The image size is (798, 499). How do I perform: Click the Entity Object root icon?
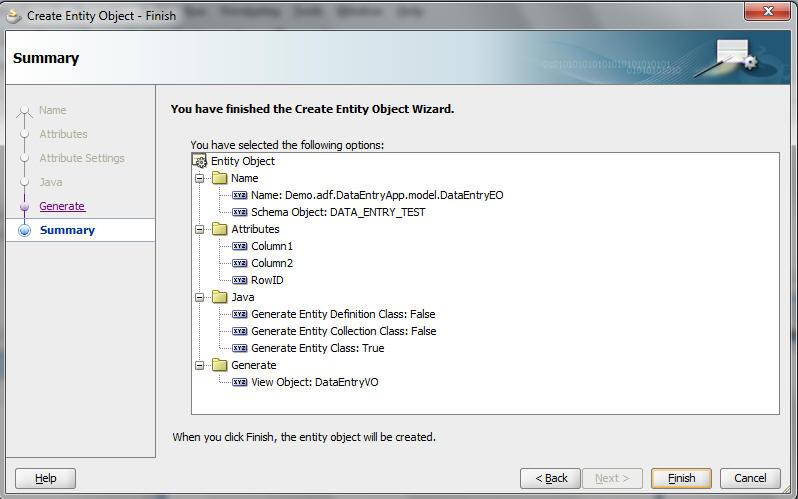coord(200,161)
